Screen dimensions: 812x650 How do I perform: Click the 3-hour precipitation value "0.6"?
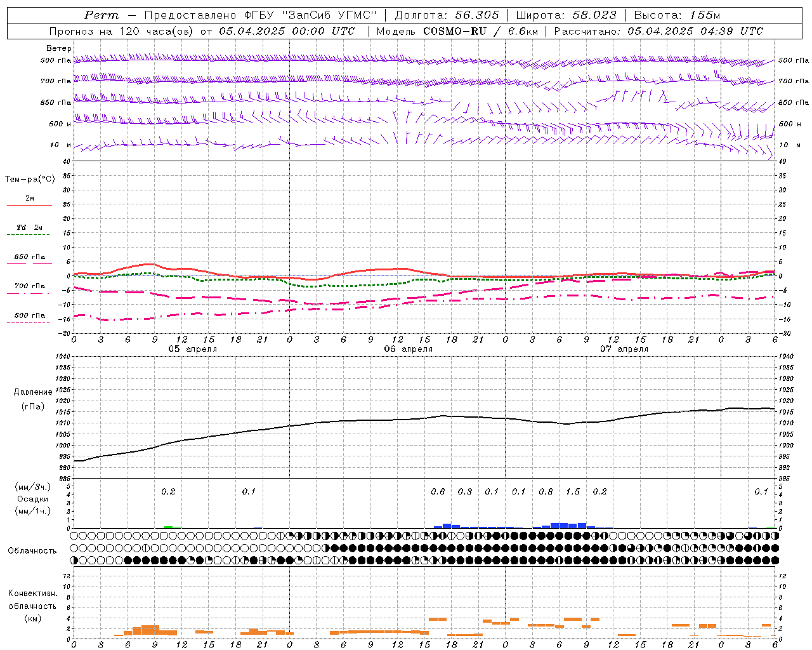coord(438,492)
